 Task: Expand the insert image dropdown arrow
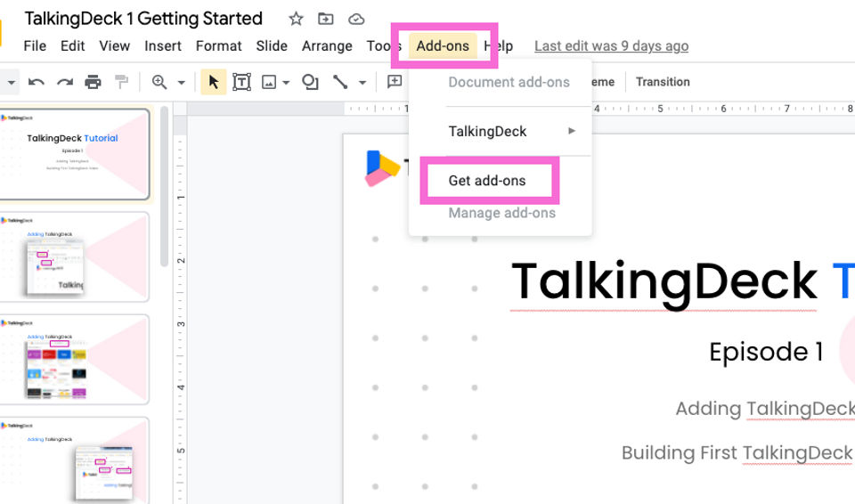(286, 83)
